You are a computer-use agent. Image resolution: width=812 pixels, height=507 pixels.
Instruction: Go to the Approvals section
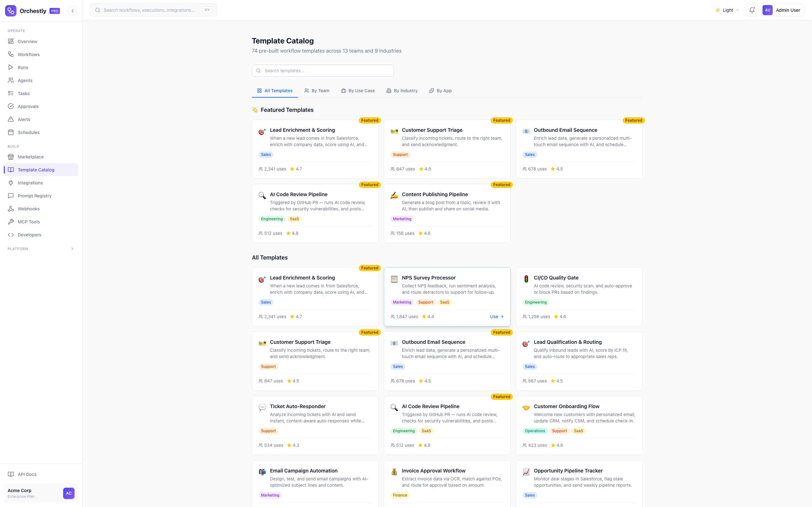pyautogui.click(x=28, y=106)
